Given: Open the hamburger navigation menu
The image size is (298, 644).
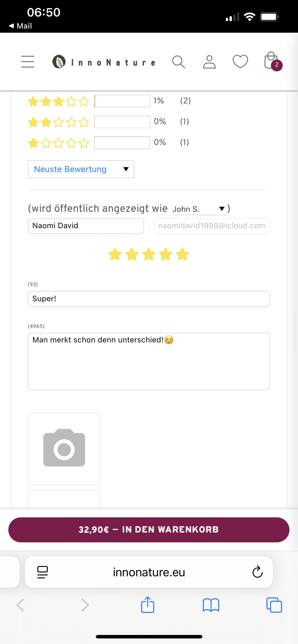Looking at the screenshot, I should click(28, 61).
